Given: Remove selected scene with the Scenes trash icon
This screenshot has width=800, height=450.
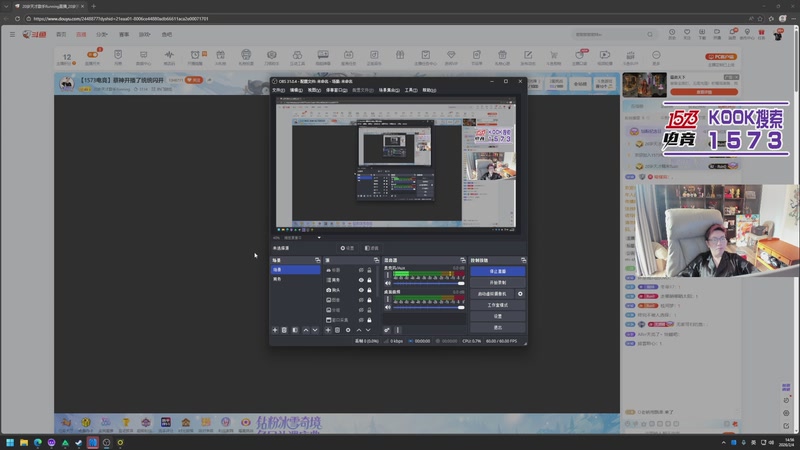Looking at the screenshot, I should tap(285, 330).
